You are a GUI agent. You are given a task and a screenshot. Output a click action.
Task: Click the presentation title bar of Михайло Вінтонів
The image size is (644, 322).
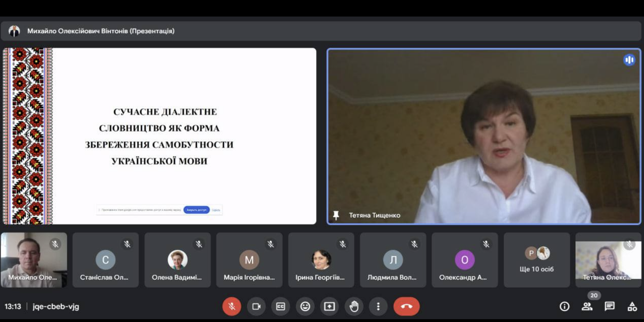point(100,31)
